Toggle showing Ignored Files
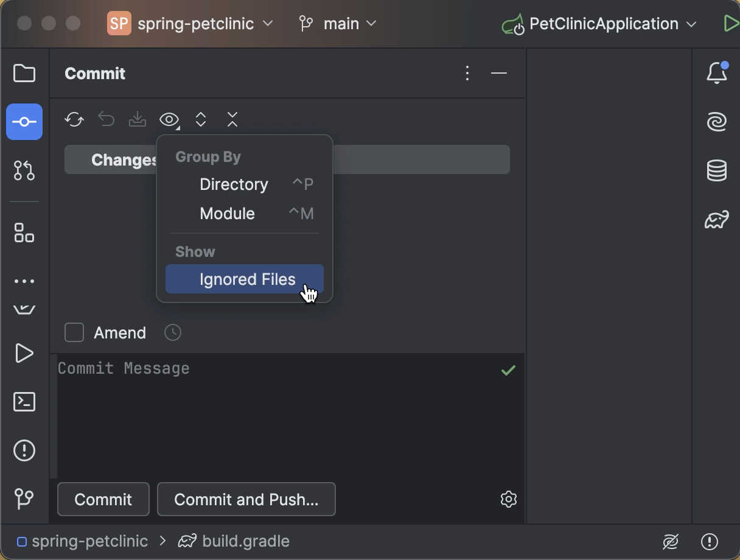Screen dimensions: 740x560 (x=246, y=279)
